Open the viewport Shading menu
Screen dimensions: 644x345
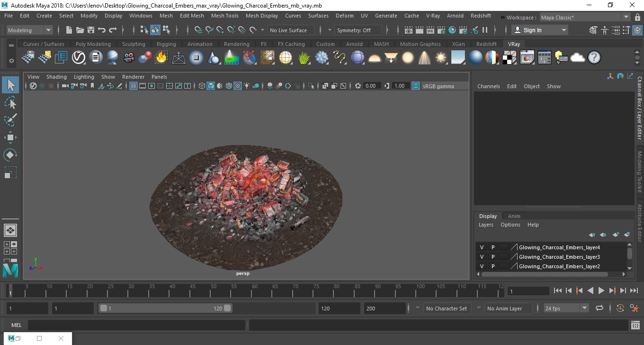[56, 77]
